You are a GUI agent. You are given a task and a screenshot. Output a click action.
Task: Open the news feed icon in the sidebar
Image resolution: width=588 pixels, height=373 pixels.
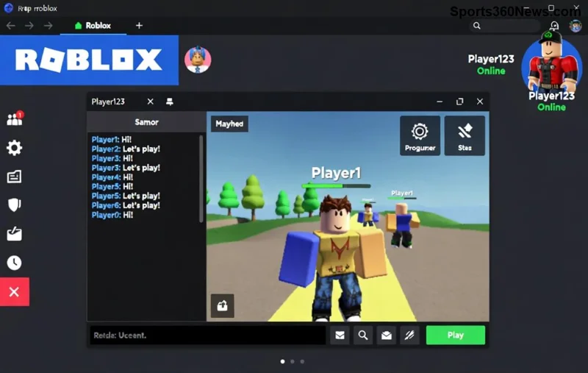14,177
